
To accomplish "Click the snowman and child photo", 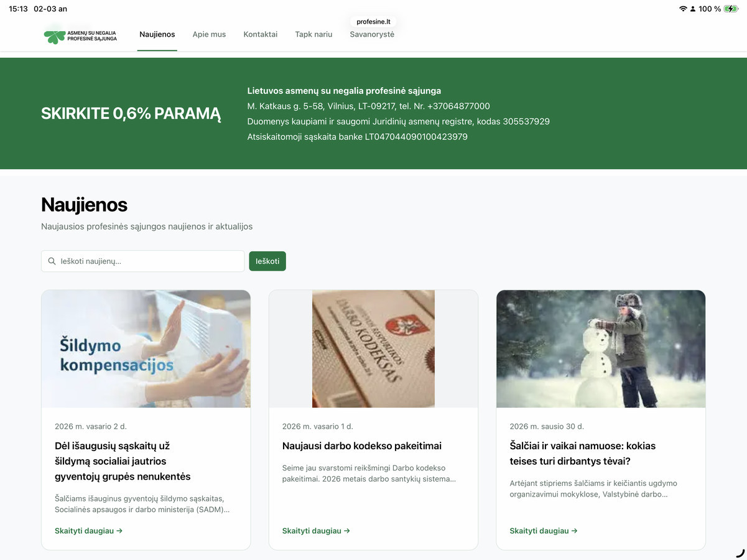I will [601, 349].
